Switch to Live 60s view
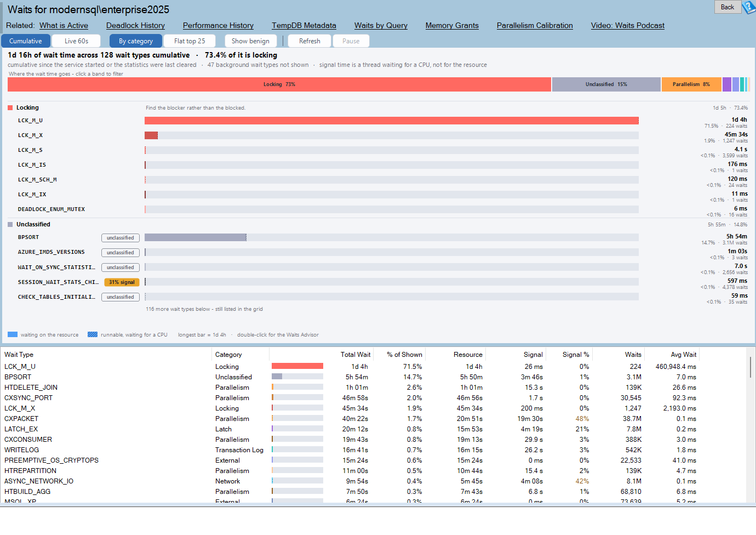Viewport: 756px width, 535px height. [76, 41]
